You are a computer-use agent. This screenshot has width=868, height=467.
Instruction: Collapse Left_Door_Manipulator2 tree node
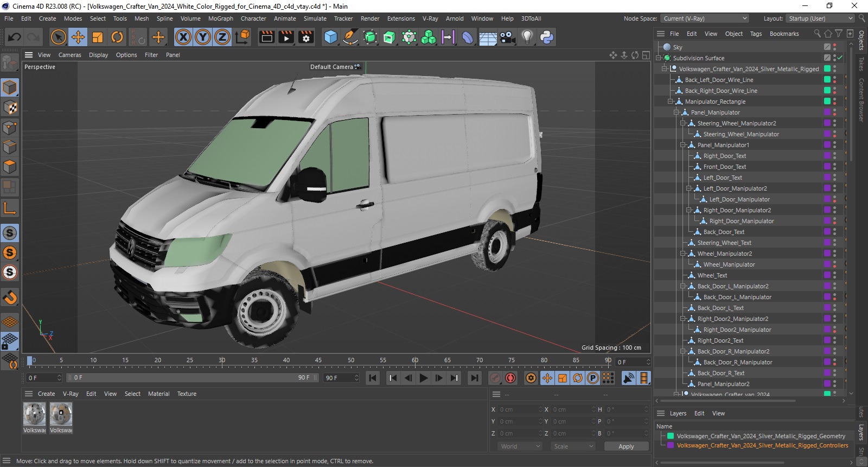tap(689, 188)
